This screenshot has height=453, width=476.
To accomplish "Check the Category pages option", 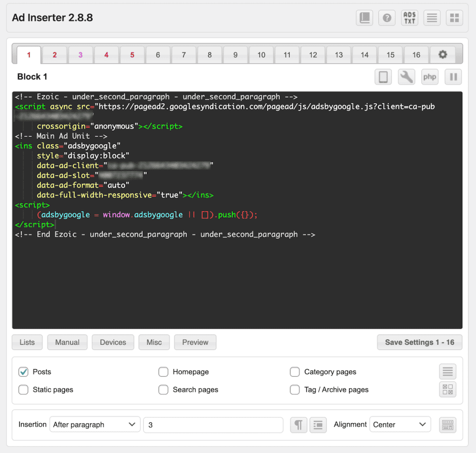I will coord(295,372).
